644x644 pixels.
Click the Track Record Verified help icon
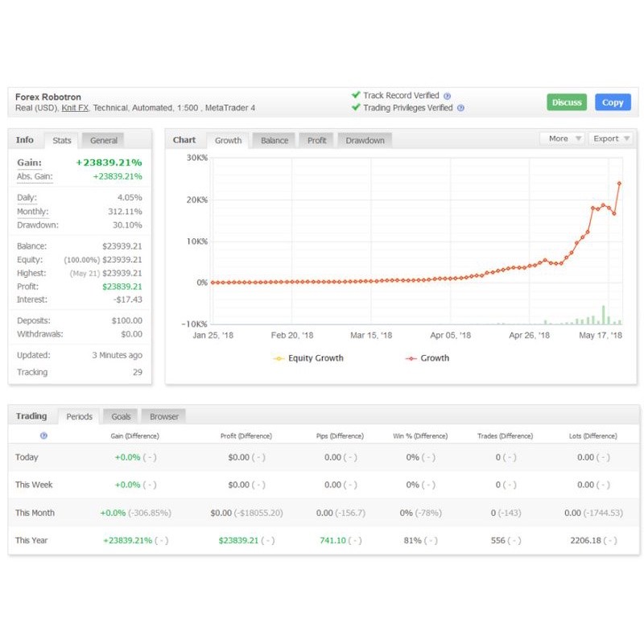pos(448,95)
